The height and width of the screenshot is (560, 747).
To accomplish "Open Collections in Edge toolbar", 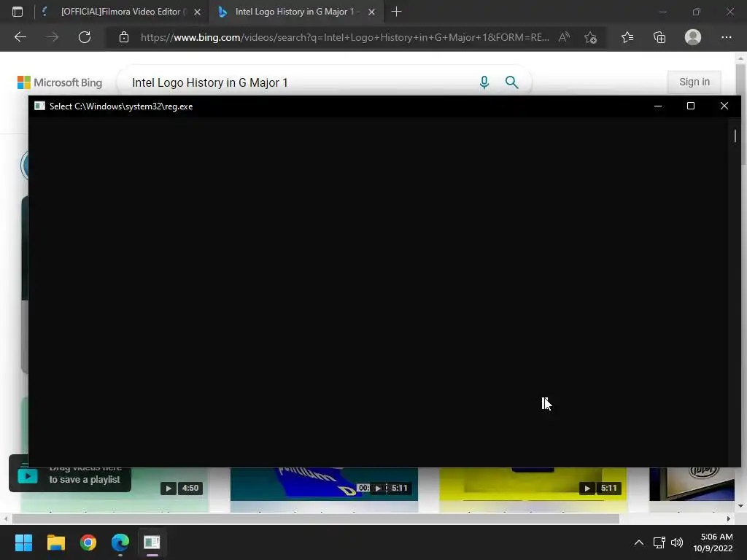I will click(x=659, y=37).
